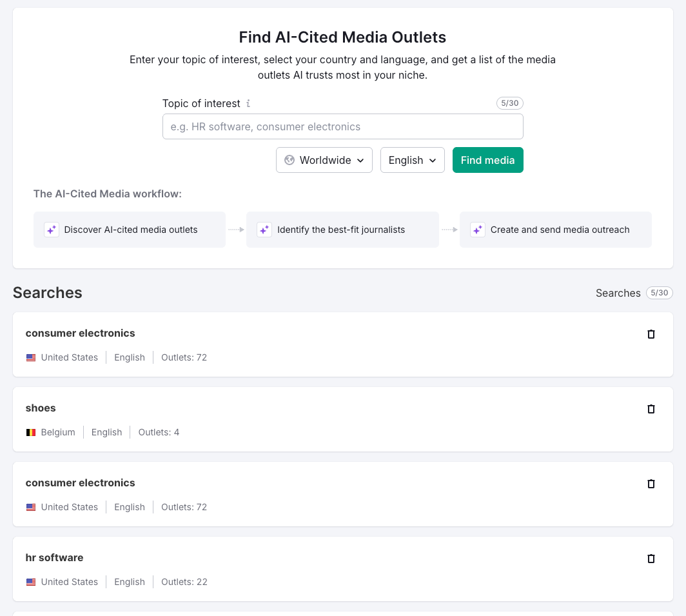Click the globe icon in Worldwide selector
The image size is (686, 616).
(x=289, y=160)
